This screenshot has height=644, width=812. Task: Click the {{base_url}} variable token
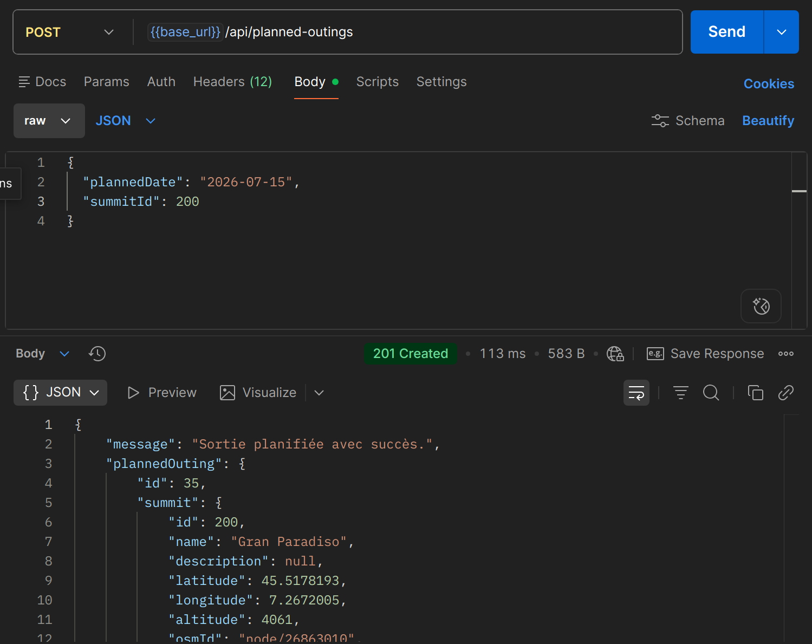click(x=185, y=32)
